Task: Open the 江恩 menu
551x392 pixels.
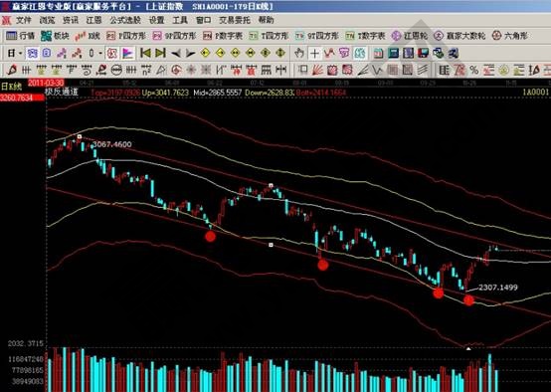Action: (93, 20)
